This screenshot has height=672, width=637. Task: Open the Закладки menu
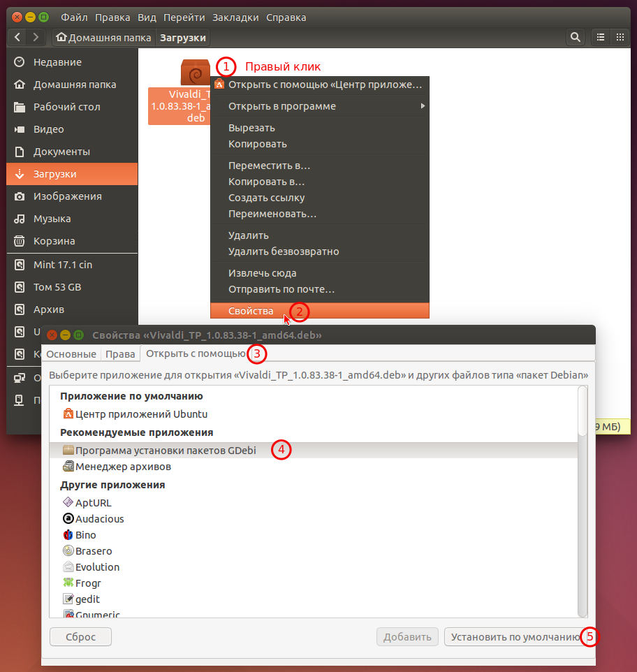[235, 17]
